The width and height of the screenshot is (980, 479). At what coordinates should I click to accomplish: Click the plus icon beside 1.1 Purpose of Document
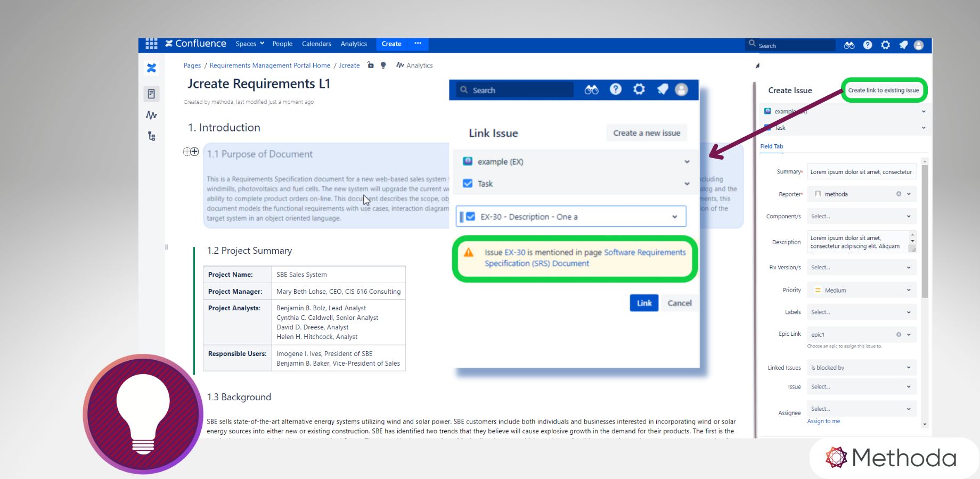pyautogui.click(x=195, y=152)
